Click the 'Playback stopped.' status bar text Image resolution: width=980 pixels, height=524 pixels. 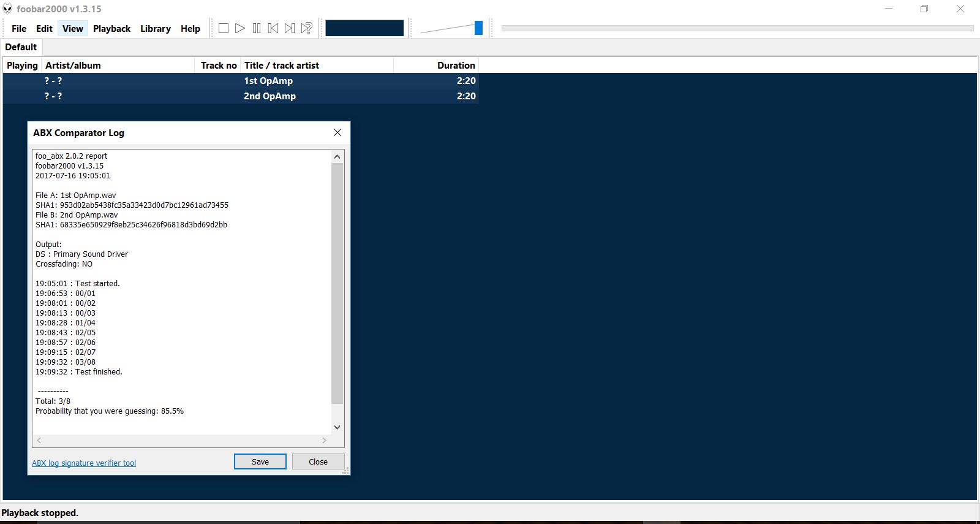point(40,513)
